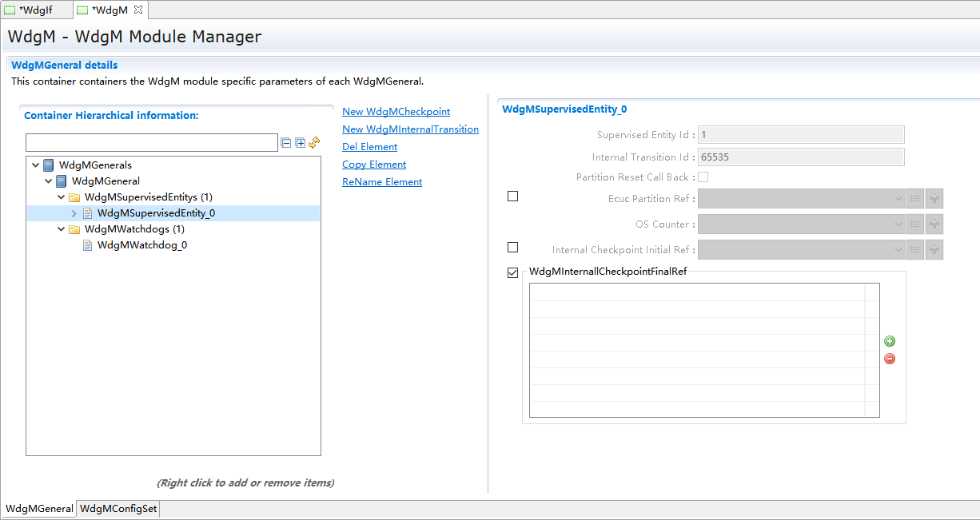
Task: Uncheck the WdgMInternallCheckpointFinalRef checkbox
Action: [x=513, y=273]
